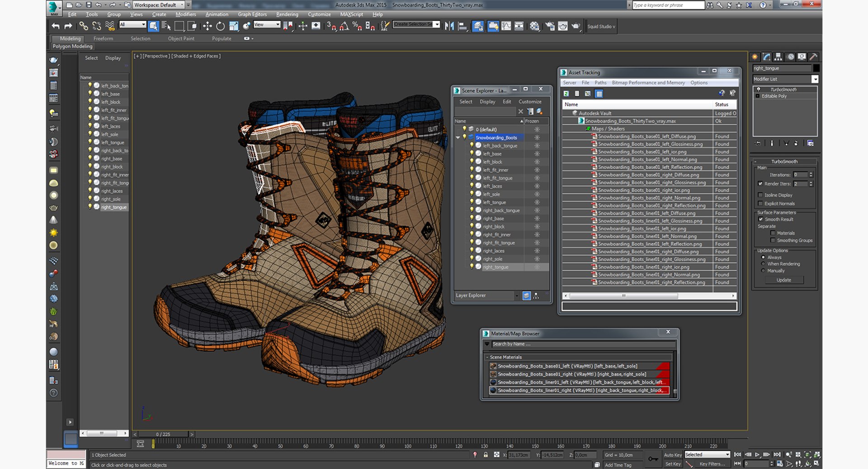Collapse the TurboSmooth rollout header
868x469 pixels.
784,161
